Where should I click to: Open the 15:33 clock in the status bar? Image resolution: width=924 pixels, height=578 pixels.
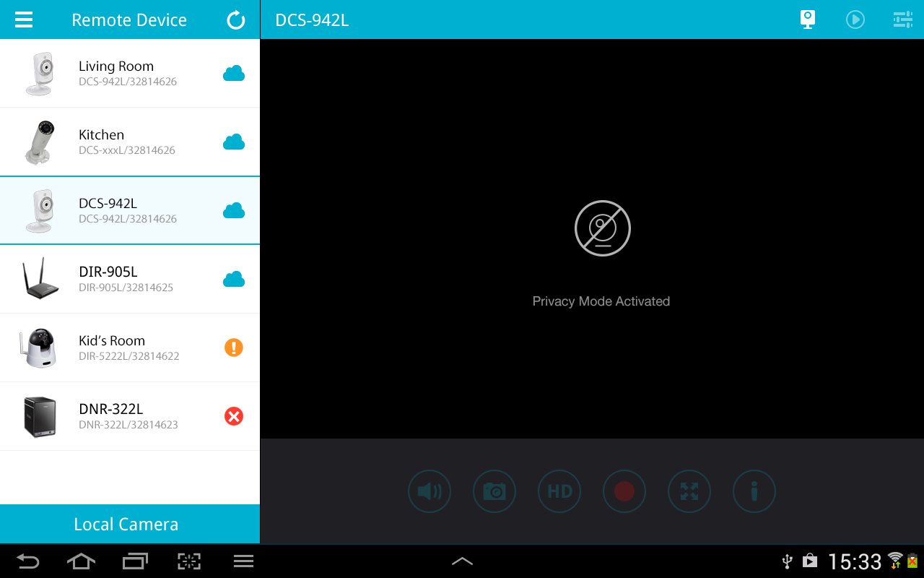[x=855, y=562]
